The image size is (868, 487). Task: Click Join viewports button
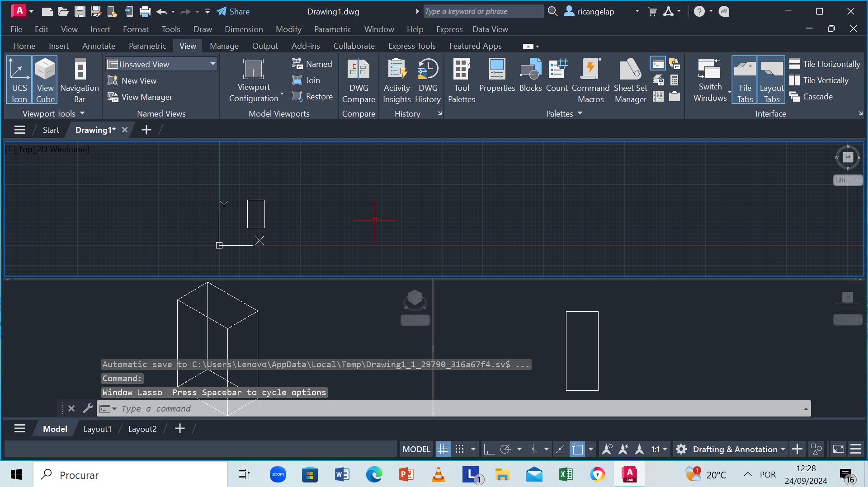(306, 80)
